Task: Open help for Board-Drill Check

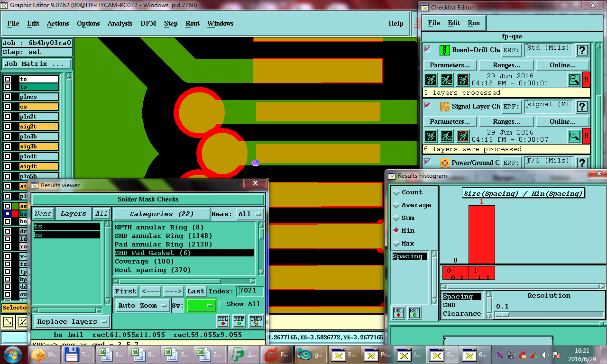Action: tap(582, 50)
